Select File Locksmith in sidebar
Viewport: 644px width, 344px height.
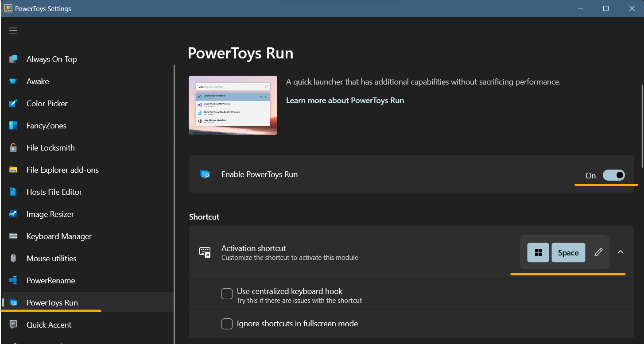pos(50,147)
